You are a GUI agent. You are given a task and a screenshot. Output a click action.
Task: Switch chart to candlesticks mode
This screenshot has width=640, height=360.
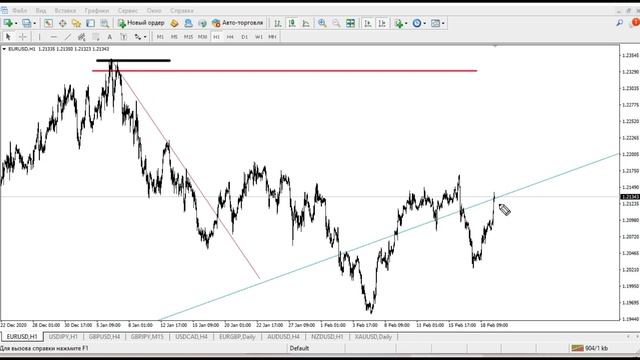coord(292,23)
